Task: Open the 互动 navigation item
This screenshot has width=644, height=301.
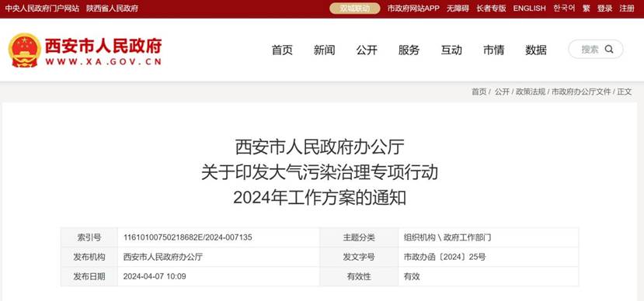Action: tap(451, 50)
